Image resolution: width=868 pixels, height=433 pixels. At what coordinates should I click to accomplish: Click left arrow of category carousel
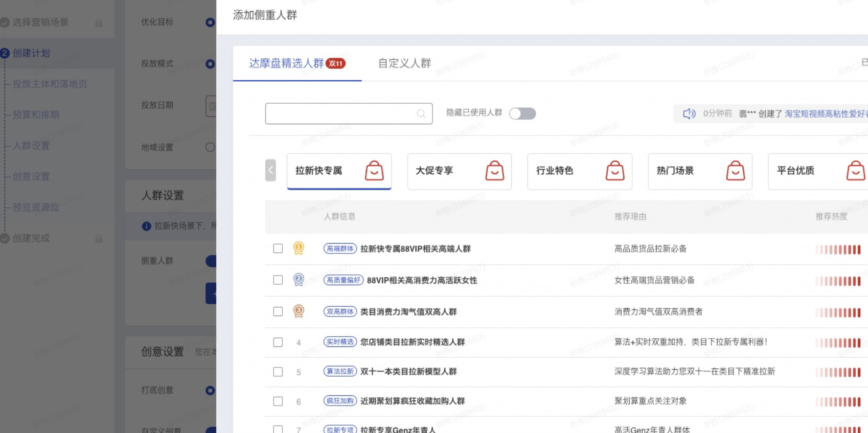point(271,170)
